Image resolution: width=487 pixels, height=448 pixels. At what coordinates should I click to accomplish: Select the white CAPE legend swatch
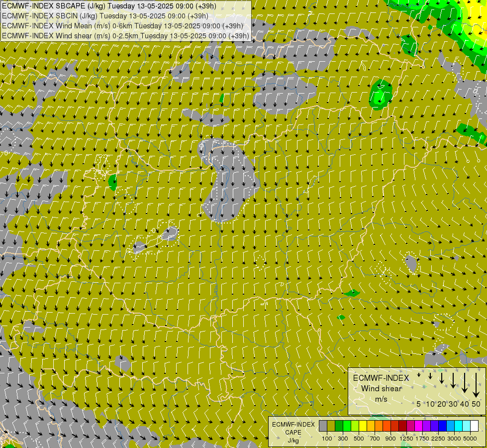(x=474, y=426)
